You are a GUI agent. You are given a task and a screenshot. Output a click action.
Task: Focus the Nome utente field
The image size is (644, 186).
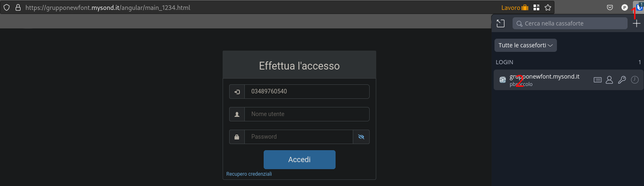(x=306, y=114)
